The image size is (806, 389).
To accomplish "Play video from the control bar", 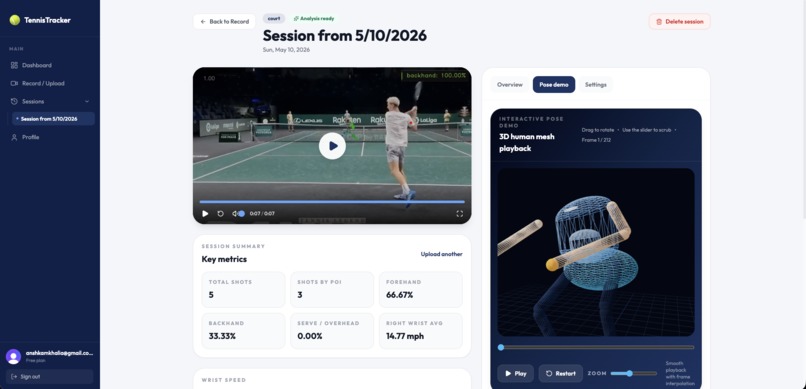I will 205,214.
